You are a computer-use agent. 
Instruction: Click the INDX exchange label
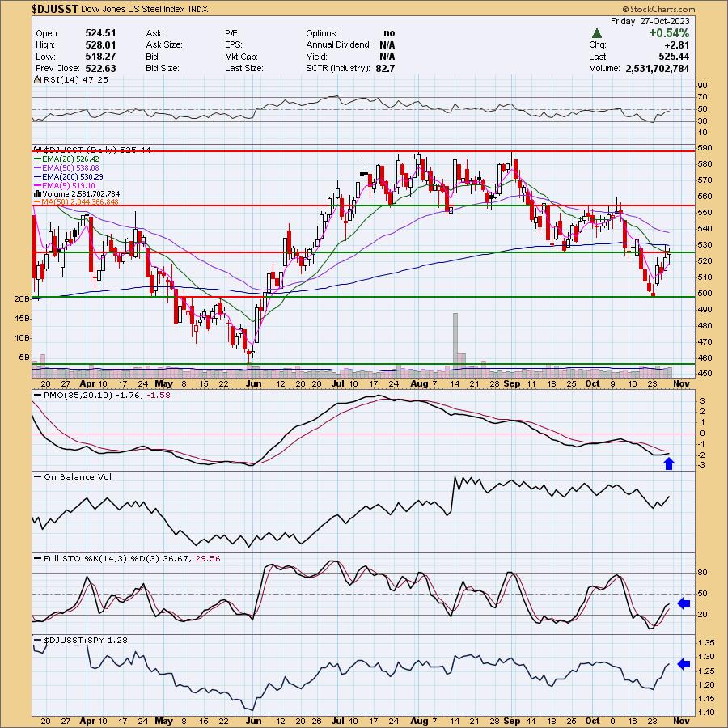click(198, 9)
